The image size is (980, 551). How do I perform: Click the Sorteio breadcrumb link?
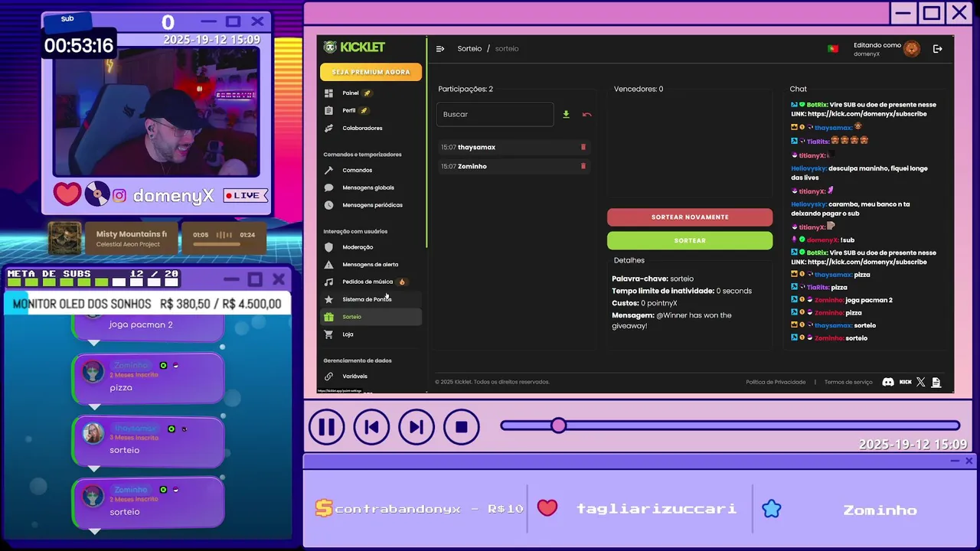coord(469,49)
